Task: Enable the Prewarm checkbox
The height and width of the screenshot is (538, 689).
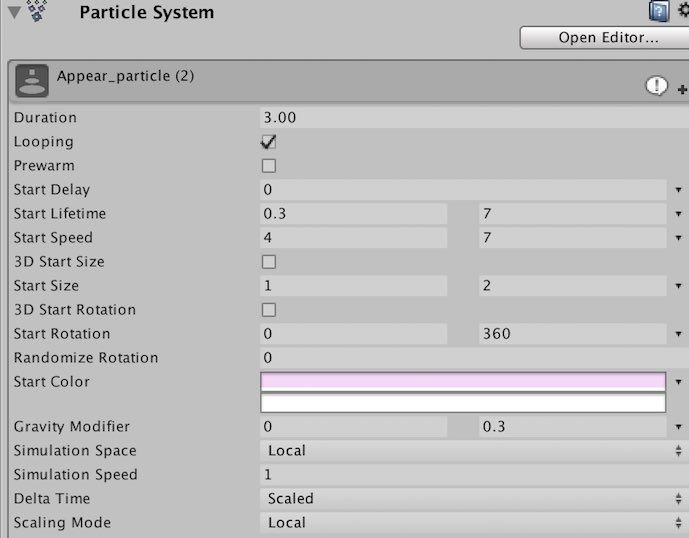Action: click(x=268, y=166)
